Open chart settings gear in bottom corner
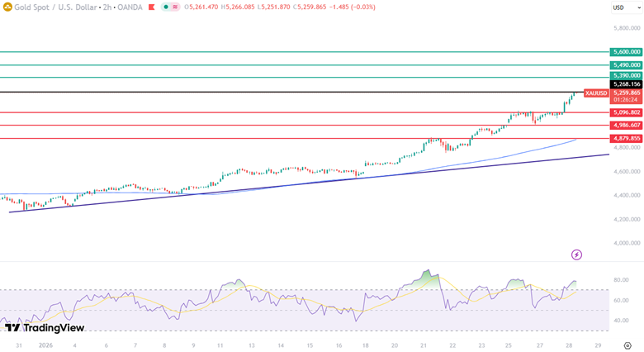The width and height of the screenshot is (644, 352). coord(627,345)
